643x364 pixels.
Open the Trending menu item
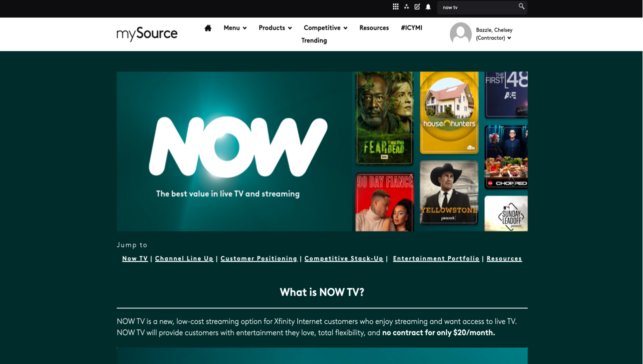click(x=314, y=41)
